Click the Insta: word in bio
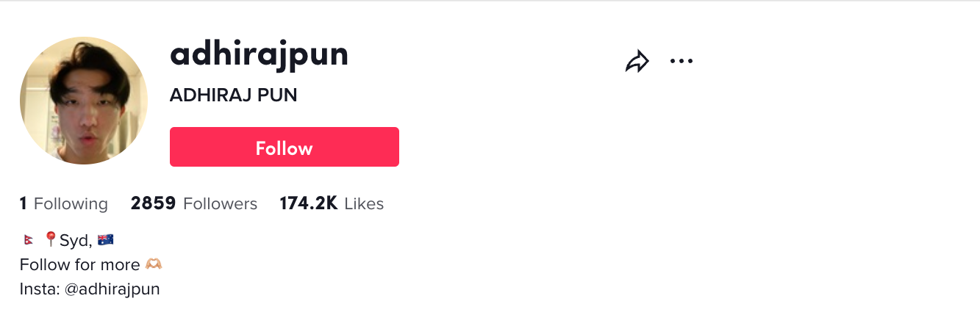Viewport: 980px width, 326px height. tap(40, 289)
